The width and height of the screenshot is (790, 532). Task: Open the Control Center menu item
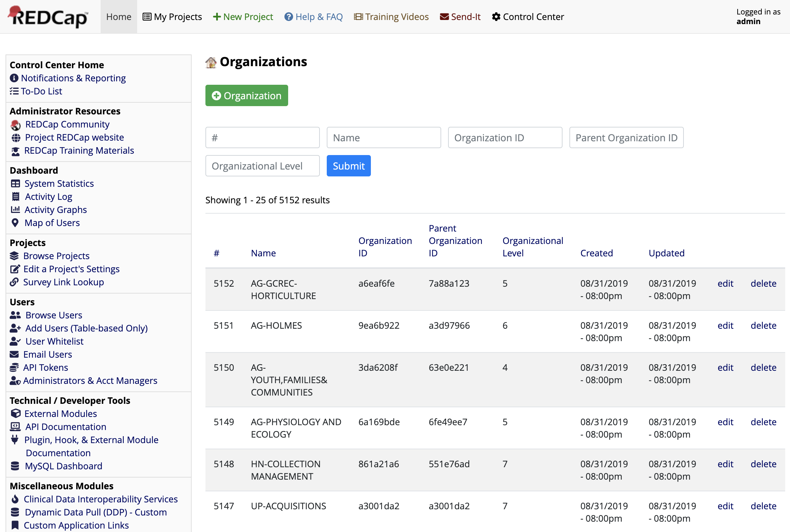(x=528, y=17)
